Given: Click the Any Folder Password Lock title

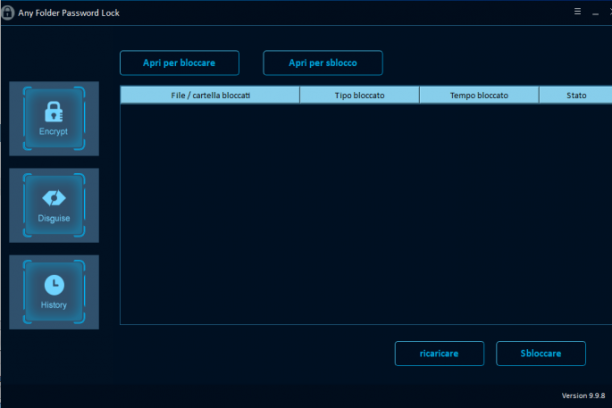Looking at the screenshot, I should pyautogui.click(x=69, y=13).
